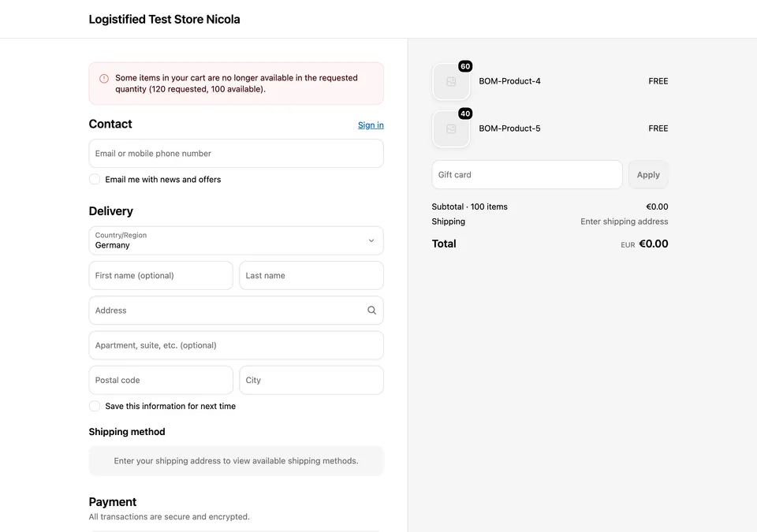The image size is (757, 532).
Task: Click into the City field
Action: click(311, 380)
